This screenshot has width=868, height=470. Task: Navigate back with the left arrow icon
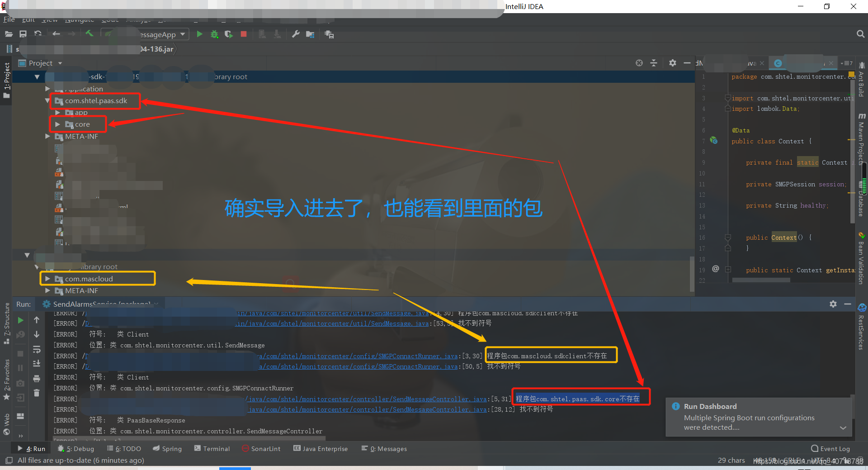coord(56,34)
